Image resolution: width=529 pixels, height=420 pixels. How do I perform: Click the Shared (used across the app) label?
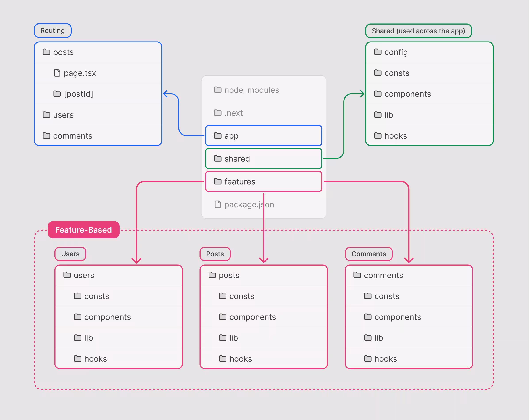[x=418, y=31]
